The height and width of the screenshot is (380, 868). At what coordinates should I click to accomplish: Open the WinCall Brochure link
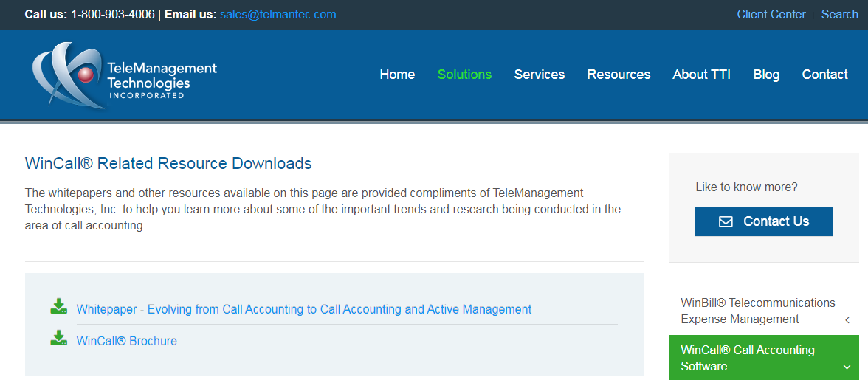127,341
